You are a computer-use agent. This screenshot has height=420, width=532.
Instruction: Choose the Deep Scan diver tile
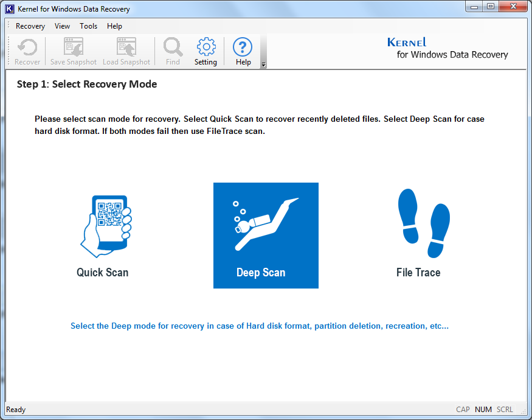[x=266, y=236]
